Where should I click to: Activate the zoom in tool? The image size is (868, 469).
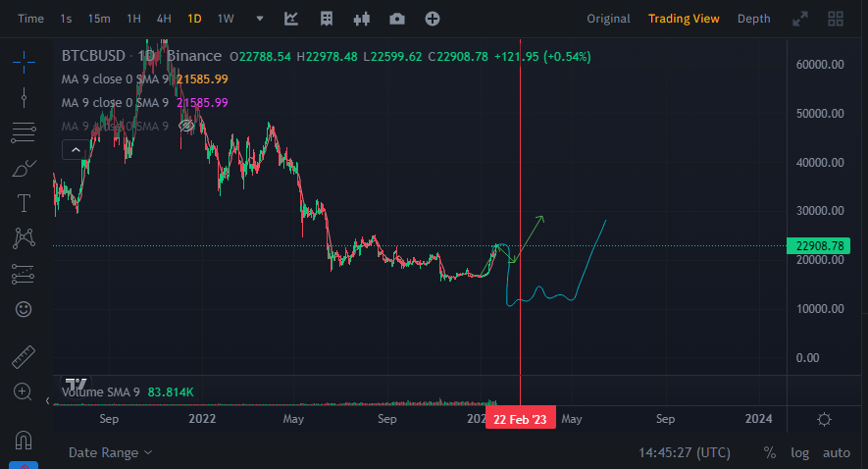pyautogui.click(x=23, y=392)
